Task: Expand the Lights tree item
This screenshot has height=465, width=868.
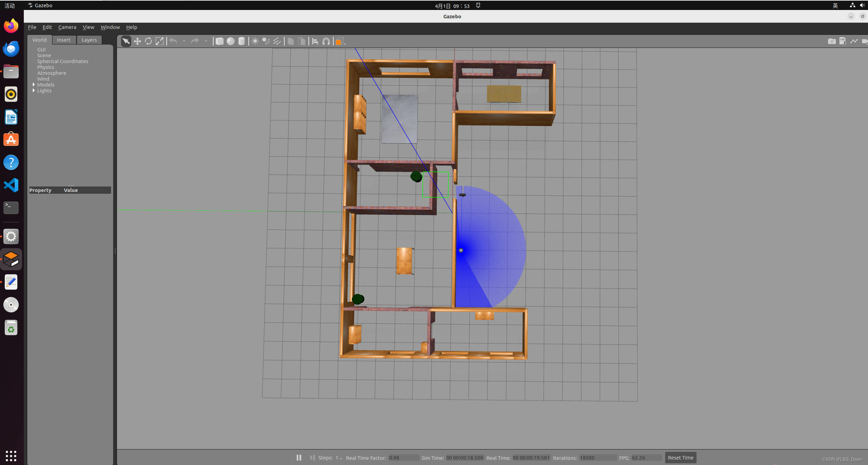Action: pos(34,91)
